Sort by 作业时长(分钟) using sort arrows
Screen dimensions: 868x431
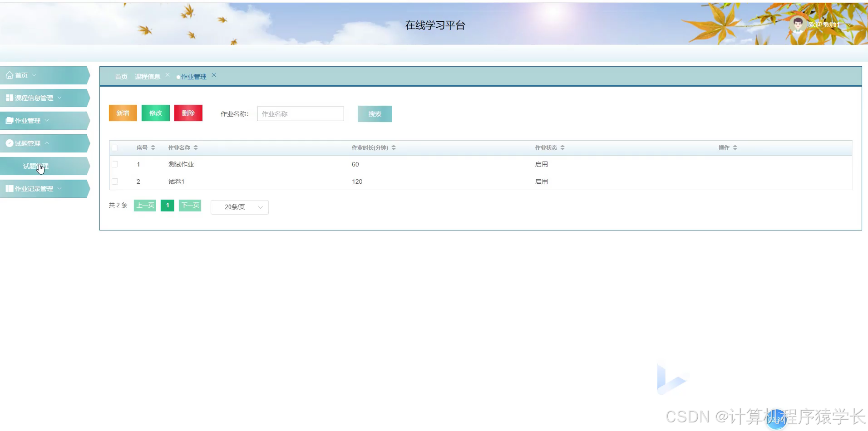(x=394, y=147)
